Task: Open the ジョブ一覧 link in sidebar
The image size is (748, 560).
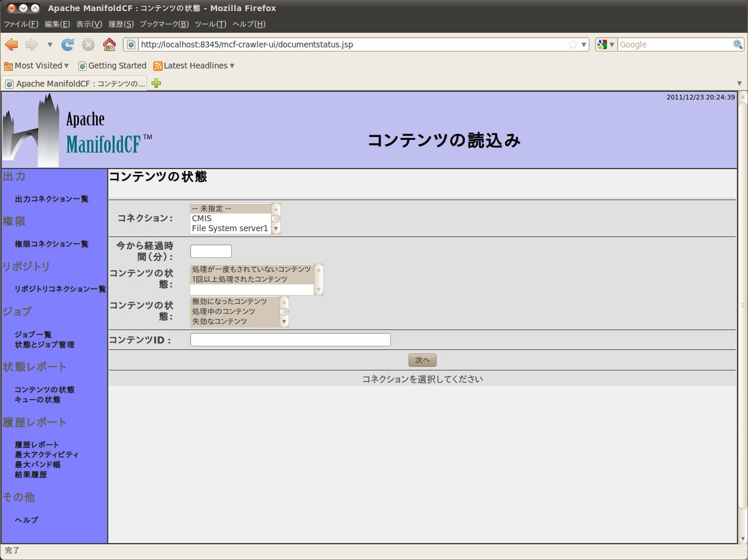Action: (33, 335)
